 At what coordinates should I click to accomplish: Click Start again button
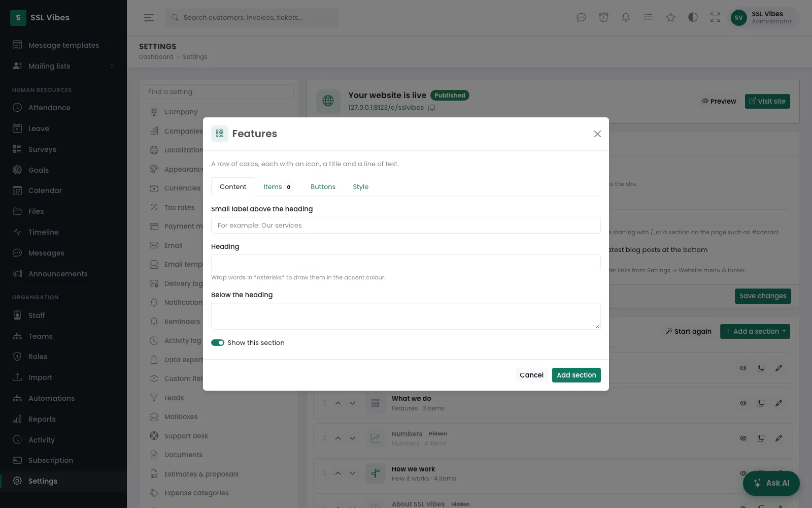pos(689,331)
